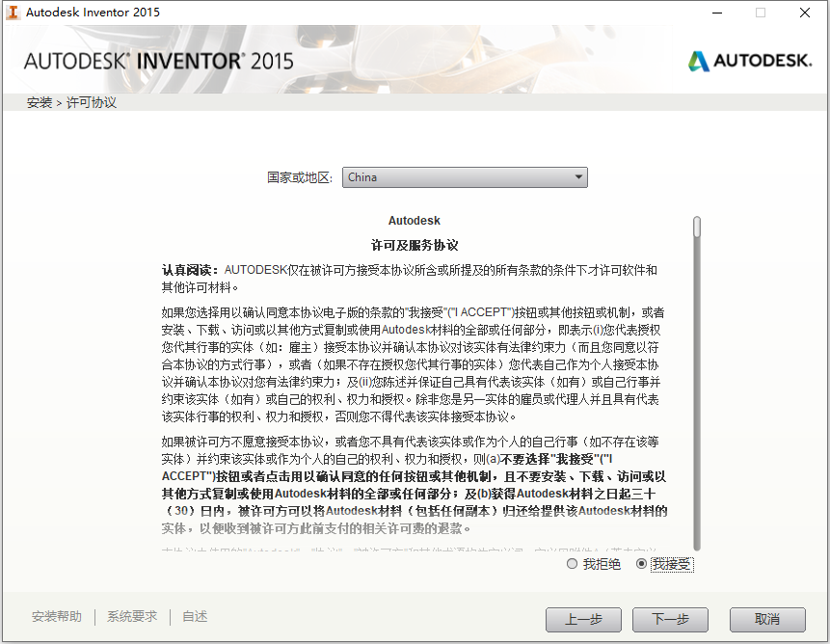Screen dimensions: 830x644
Task: Click the Autodesk title above the agreement
Action: point(414,221)
